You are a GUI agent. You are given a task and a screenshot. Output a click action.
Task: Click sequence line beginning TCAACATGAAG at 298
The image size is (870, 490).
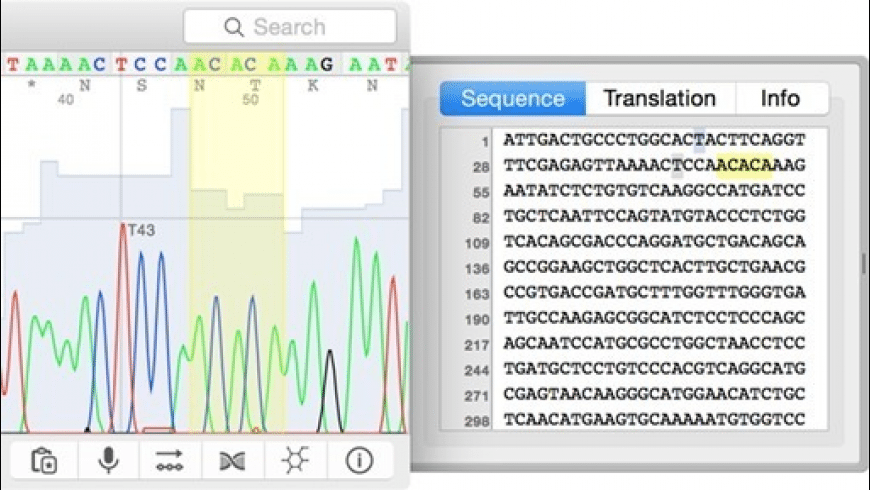[654, 422]
